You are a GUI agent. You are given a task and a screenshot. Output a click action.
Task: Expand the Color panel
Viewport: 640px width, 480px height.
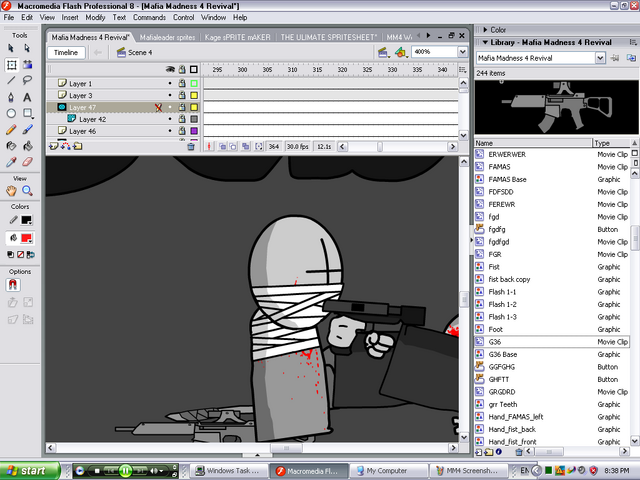[485, 30]
